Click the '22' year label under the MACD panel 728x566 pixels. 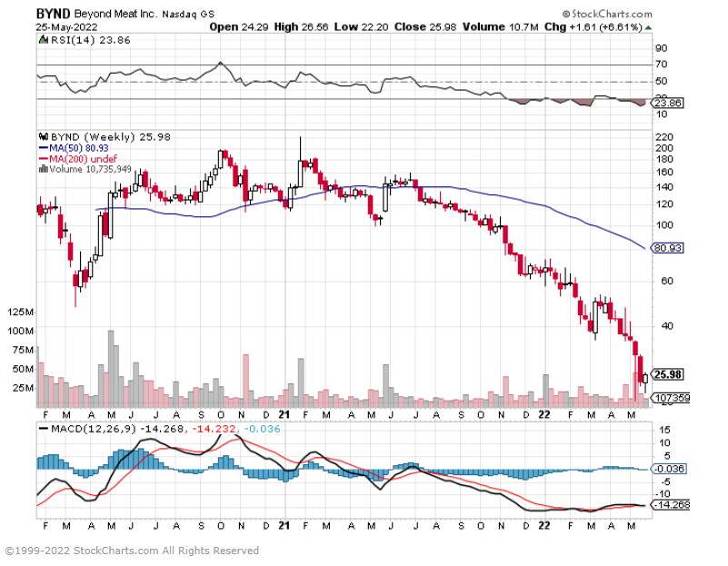click(x=544, y=526)
